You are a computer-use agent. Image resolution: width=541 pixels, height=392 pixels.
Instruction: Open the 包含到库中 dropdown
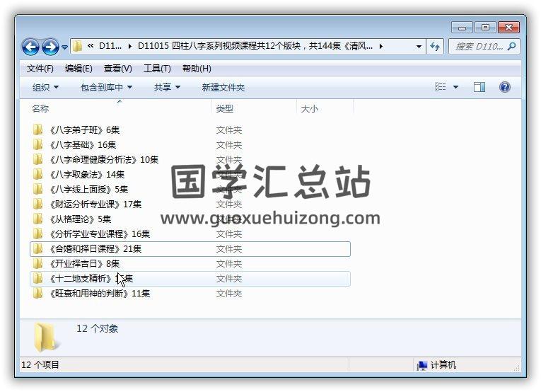point(106,87)
